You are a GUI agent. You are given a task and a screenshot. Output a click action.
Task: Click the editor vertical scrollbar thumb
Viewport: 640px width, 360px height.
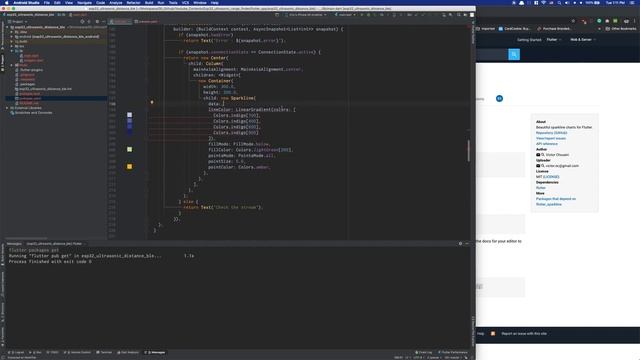click(469, 151)
